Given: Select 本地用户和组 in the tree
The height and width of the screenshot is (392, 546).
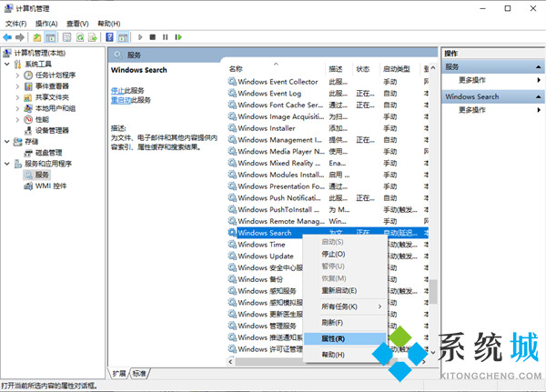Looking at the screenshot, I should click(56, 108).
